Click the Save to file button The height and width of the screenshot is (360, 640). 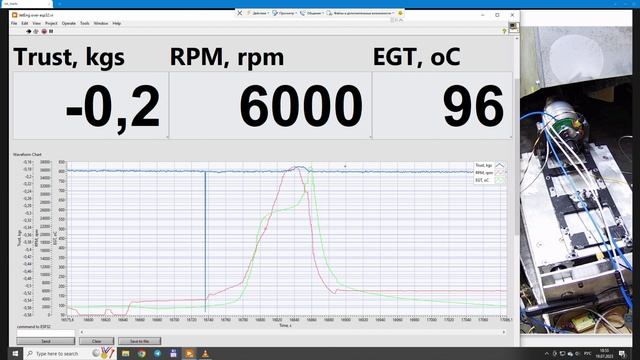point(140,341)
